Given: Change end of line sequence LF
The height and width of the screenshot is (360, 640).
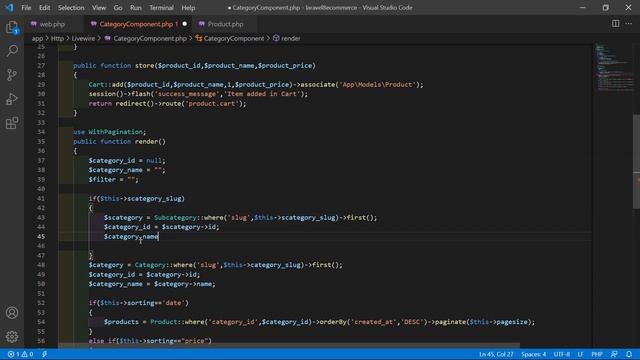Looking at the screenshot, I should pos(580,354).
